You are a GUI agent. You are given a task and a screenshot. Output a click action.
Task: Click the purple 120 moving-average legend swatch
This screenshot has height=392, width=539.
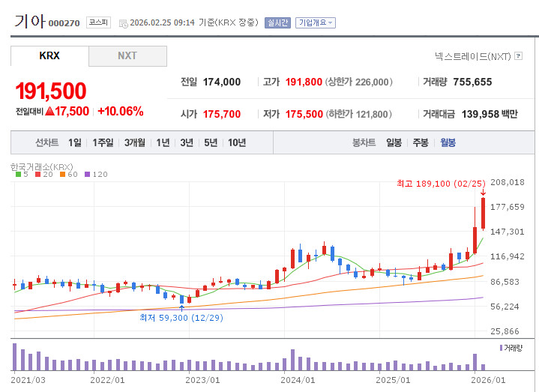[x=87, y=174]
